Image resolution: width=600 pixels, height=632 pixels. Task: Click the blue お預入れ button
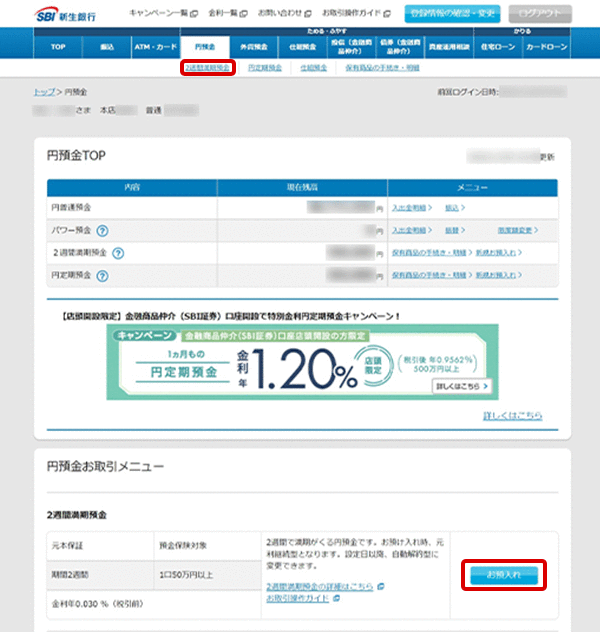point(504,575)
